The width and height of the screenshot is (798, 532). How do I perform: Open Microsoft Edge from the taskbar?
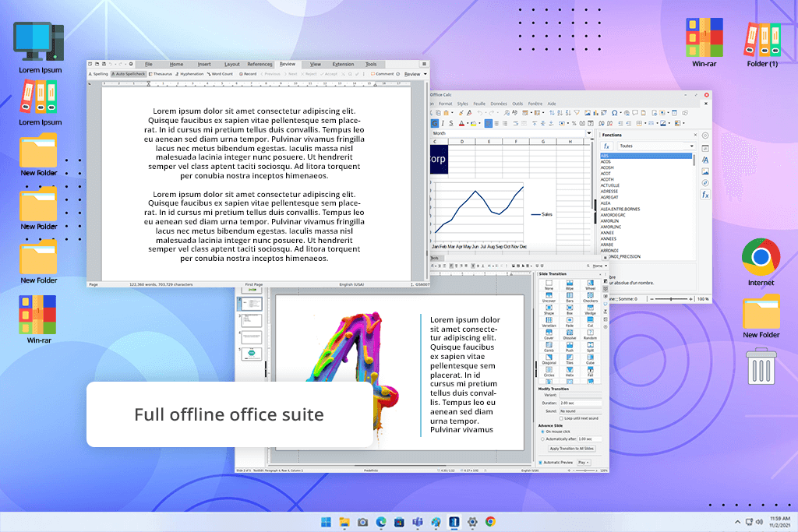380,522
